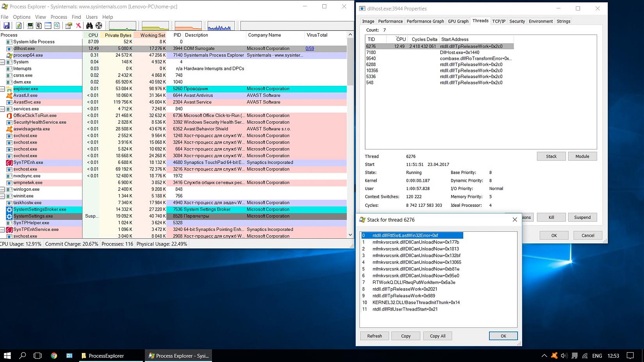Open System Information graph icon
Screen dimensions: 644x362
click(30, 26)
